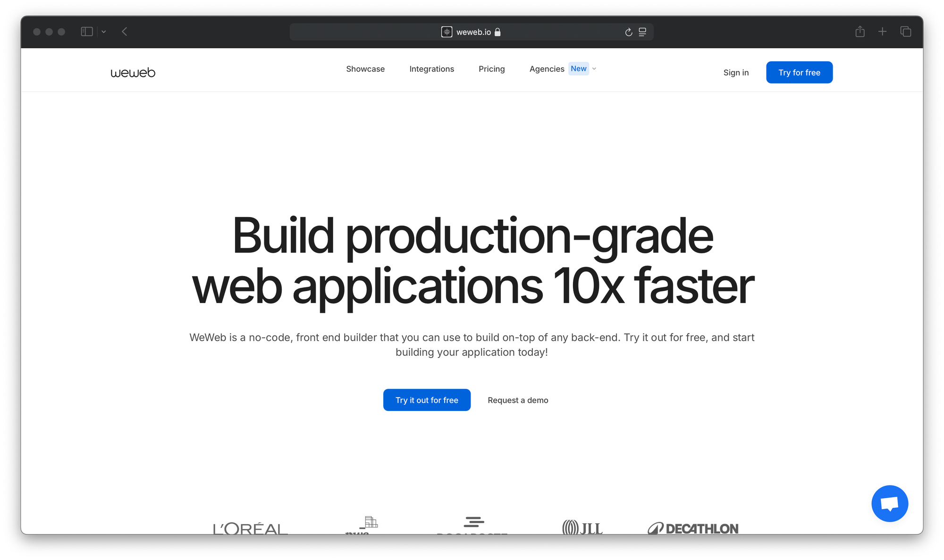Click the padlock icon beside weweb.io
The width and height of the screenshot is (944, 560).
click(x=497, y=32)
